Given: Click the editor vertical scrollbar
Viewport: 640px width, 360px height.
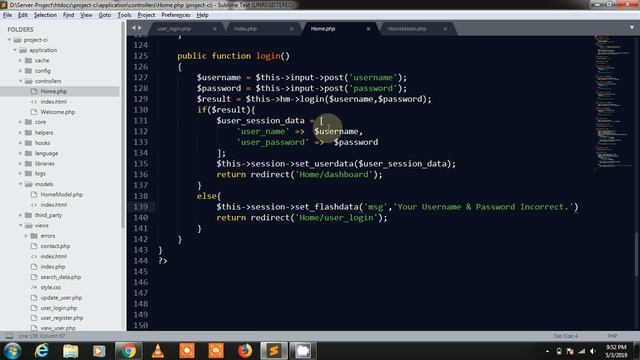Looking at the screenshot, I should [636, 254].
